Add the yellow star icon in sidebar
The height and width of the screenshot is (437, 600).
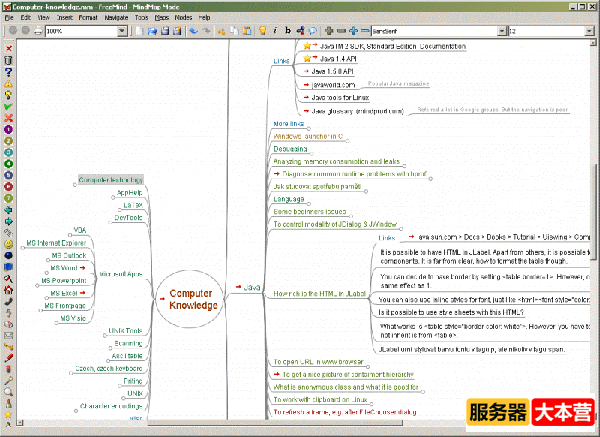click(8, 414)
